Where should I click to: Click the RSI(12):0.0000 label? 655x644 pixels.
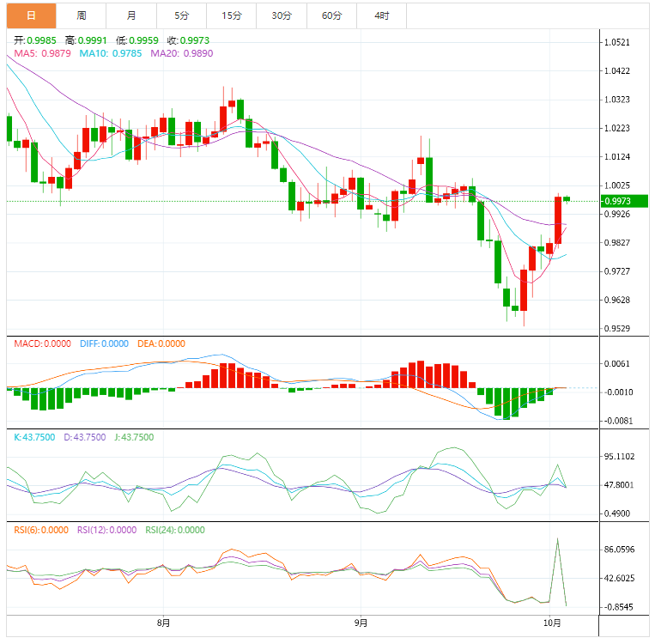pos(107,530)
